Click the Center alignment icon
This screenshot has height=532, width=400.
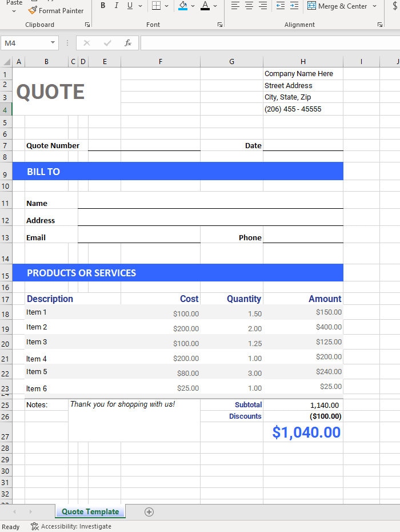pos(249,5)
